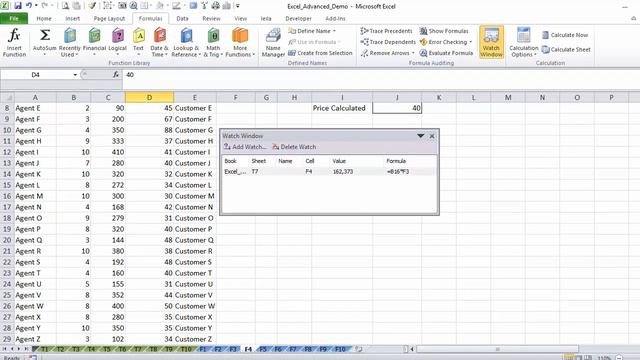Open the More Functions menu
Viewport: 640px width, 360px height.
tap(240, 42)
